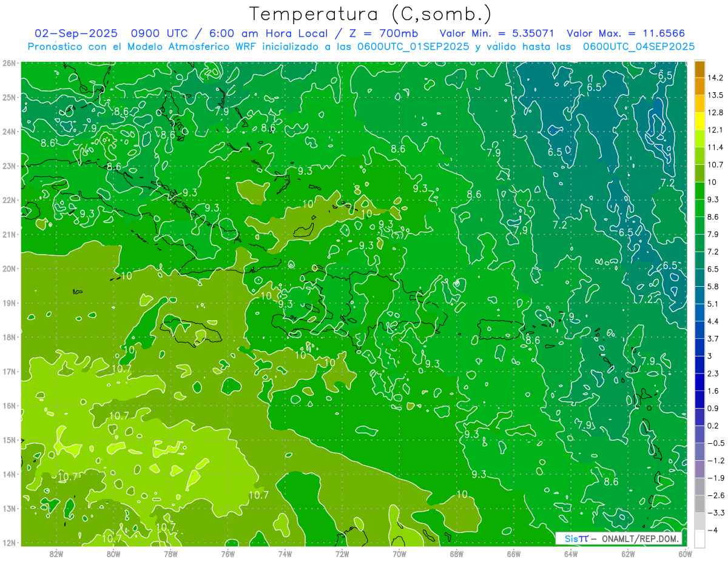Click the 11.4 value on the color scale
This screenshot has height=562, width=728.
point(715,147)
